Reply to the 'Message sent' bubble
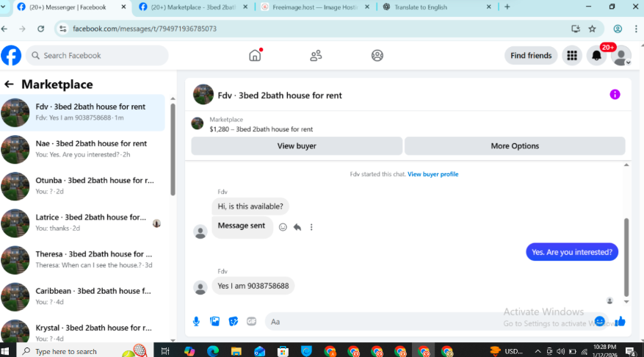The width and height of the screenshot is (644, 357). [x=297, y=227]
